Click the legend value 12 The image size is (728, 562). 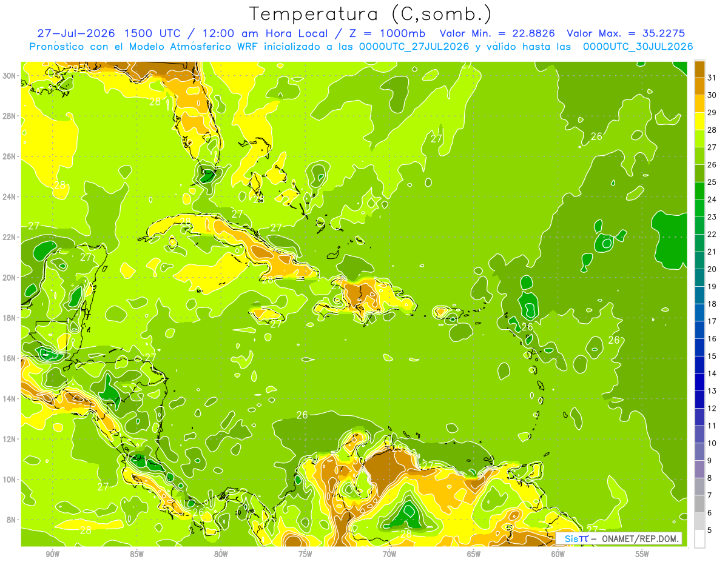[712, 409]
